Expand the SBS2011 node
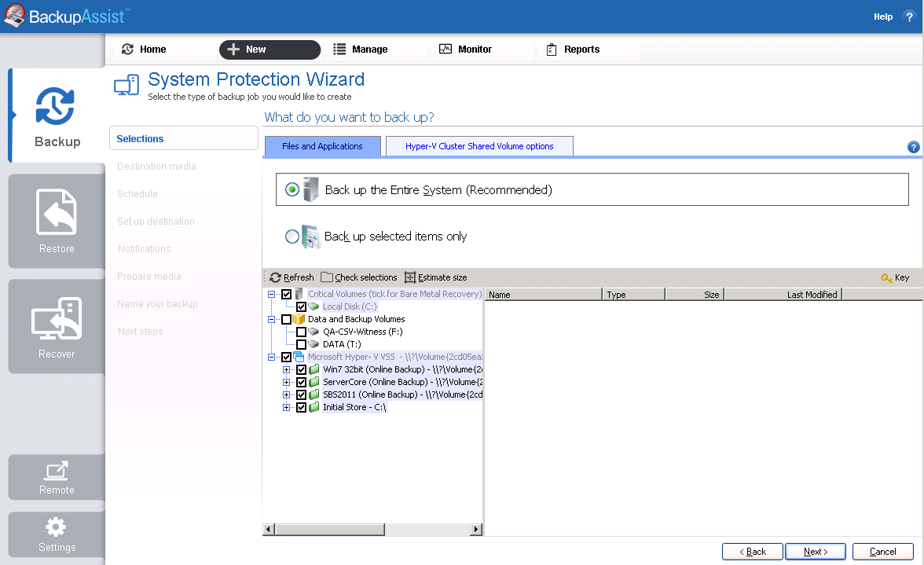The width and height of the screenshot is (924, 565). [x=286, y=394]
